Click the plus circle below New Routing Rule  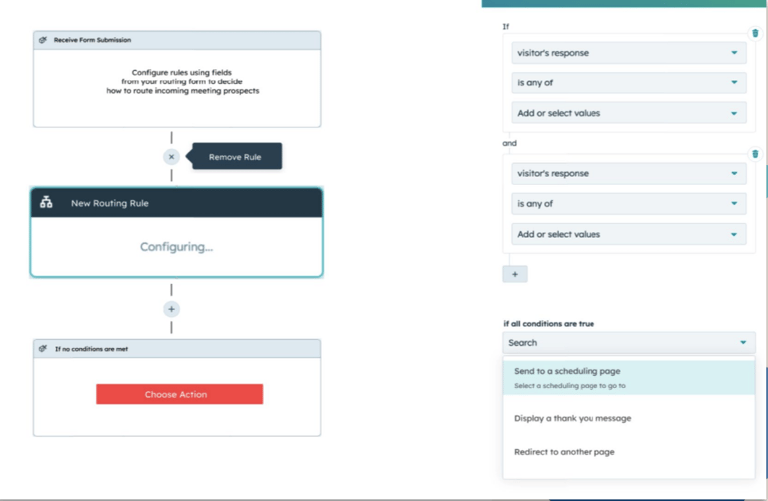[171, 309]
